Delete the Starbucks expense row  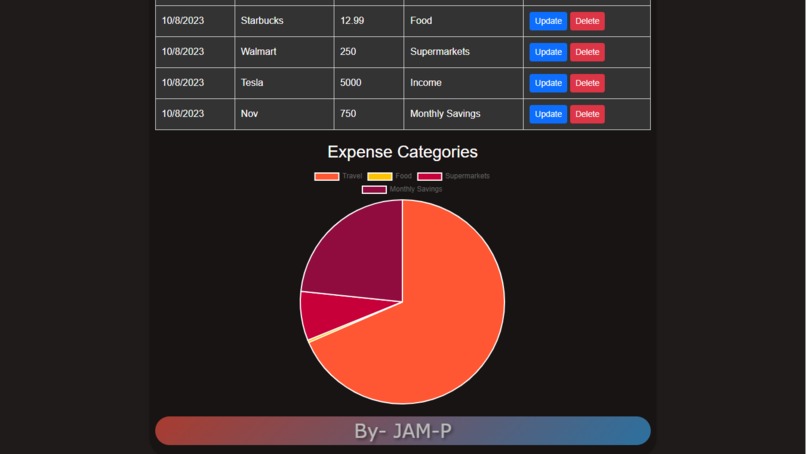pos(587,21)
